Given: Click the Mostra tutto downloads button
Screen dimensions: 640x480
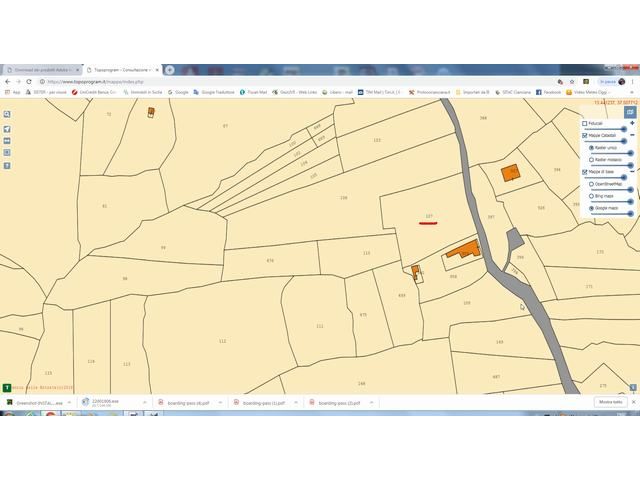Looking at the screenshot, I should (610, 402).
